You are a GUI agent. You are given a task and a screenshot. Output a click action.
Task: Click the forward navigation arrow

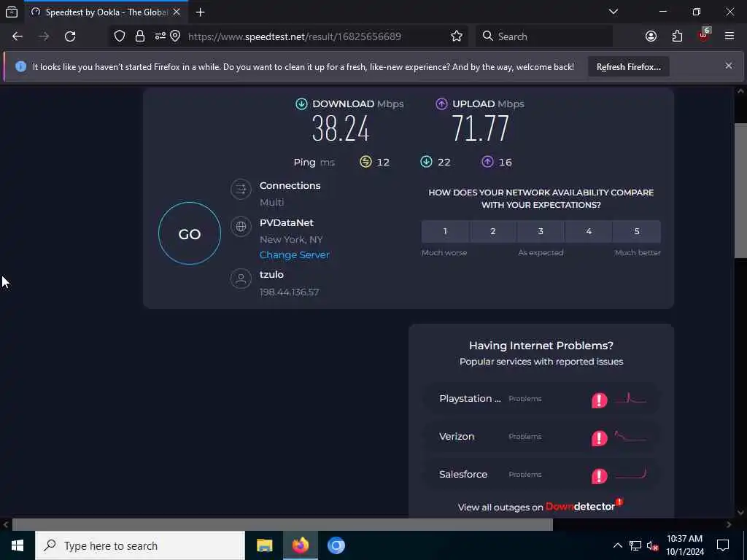click(x=44, y=36)
